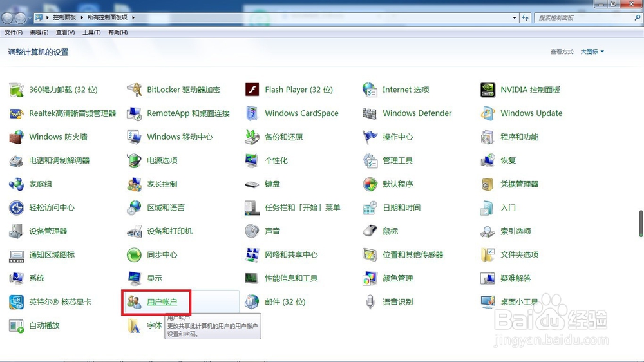Open the 编辑(E) menu
The height and width of the screenshot is (362, 644).
coord(39,32)
